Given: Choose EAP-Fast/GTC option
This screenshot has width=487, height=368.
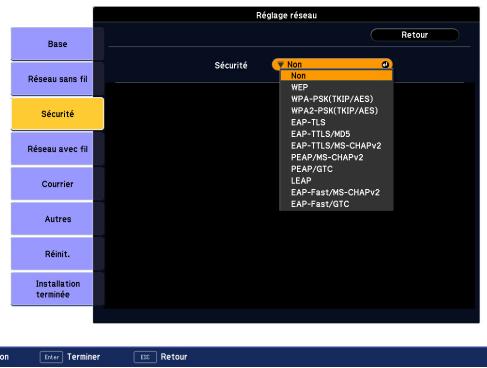Looking at the screenshot, I should 336,204.
